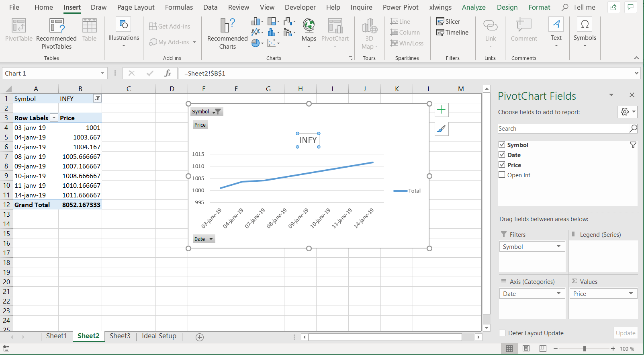Open My Add-ins dropdown arrow

pyautogui.click(x=194, y=42)
